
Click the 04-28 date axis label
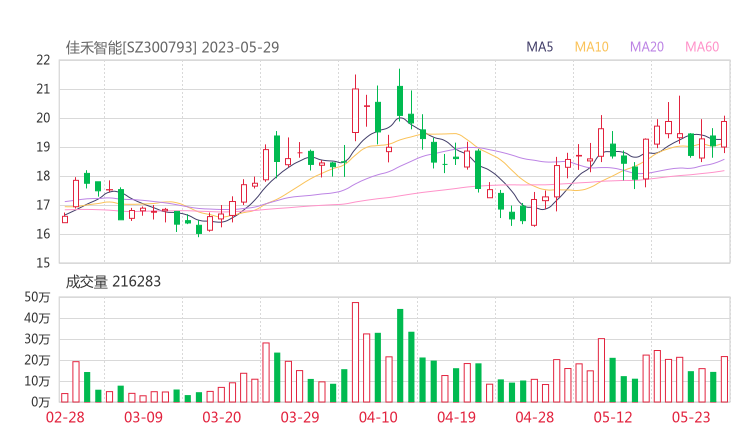click(x=535, y=417)
